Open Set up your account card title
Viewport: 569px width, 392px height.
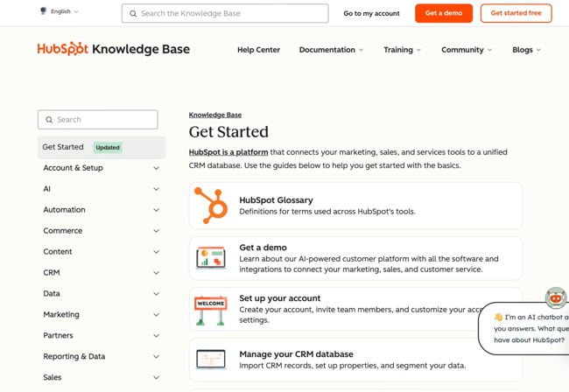(x=280, y=298)
